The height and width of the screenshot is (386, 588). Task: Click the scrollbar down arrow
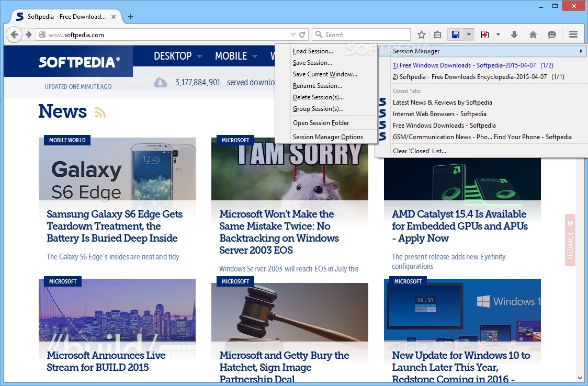[x=580, y=379]
